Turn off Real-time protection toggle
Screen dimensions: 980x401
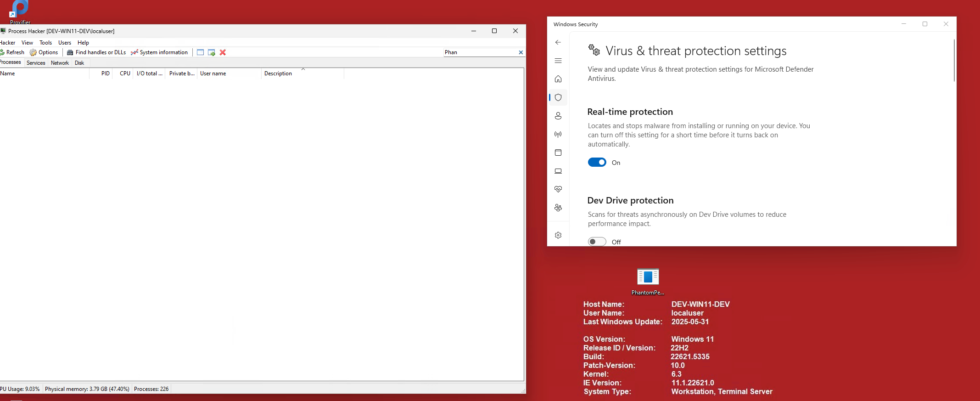tap(597, 162)
